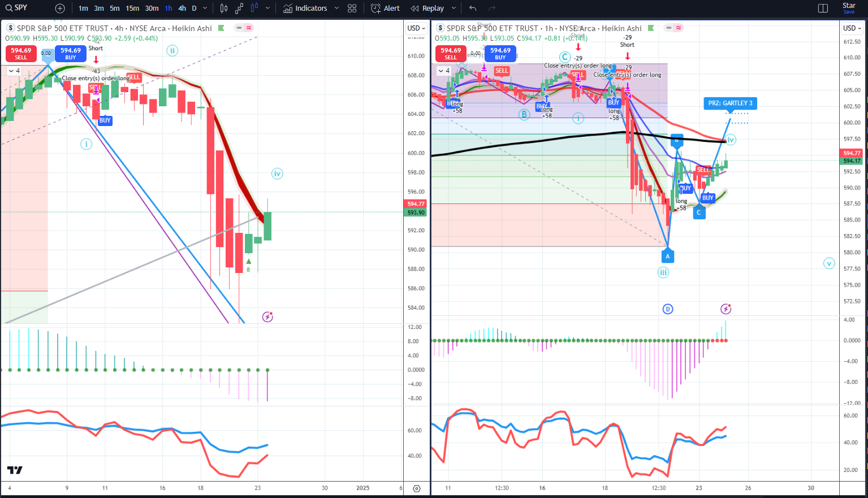Select the PRZ: GARTLEY 3 label
868x498 pixels.
click(731, 103)
